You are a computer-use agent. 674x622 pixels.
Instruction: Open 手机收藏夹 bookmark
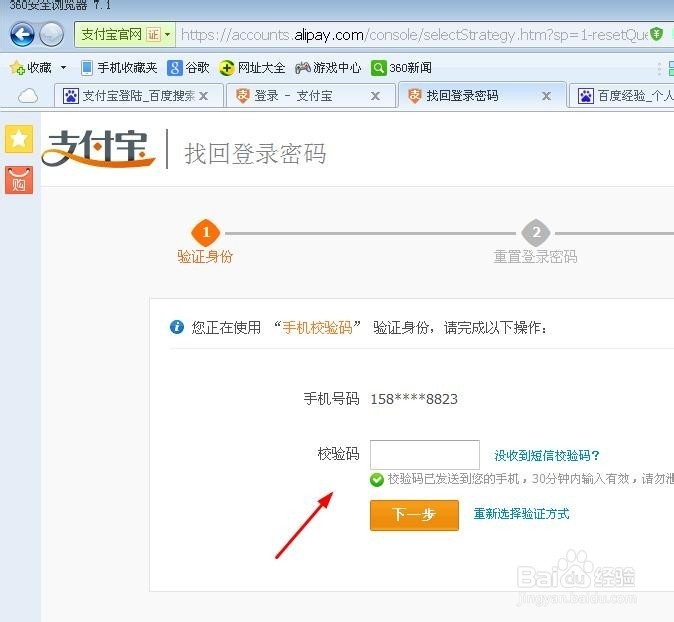(119, 67)
